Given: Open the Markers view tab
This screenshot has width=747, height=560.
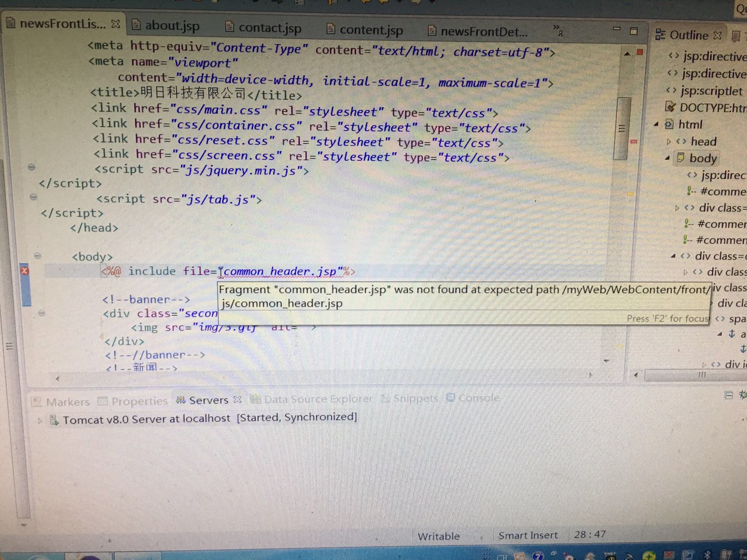Looking at the screenshot, I should tap(61, 402).
